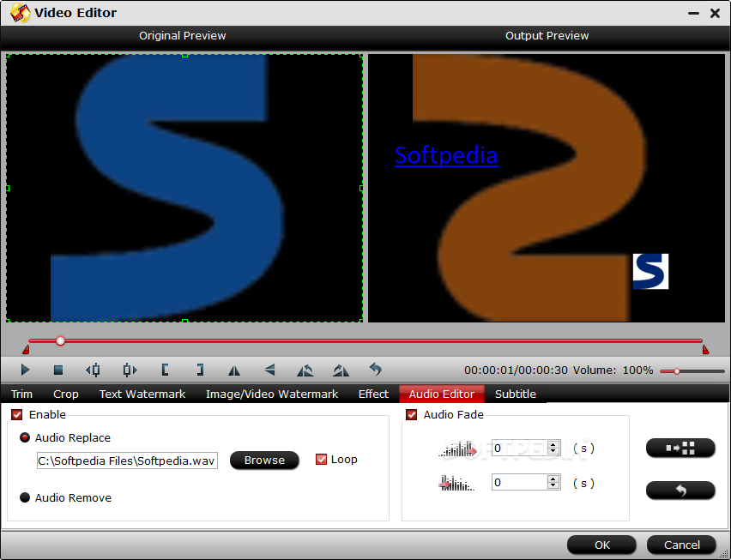Viewport: 731px width, 560px height.
Task: Rotate video counterclockwise
Action: 305,370
